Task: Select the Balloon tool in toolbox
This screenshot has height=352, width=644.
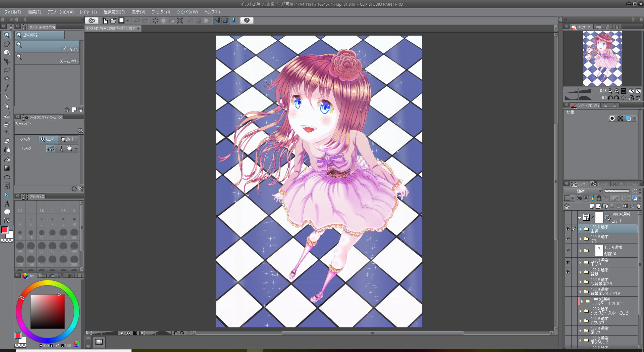Action: click(7, 212)
